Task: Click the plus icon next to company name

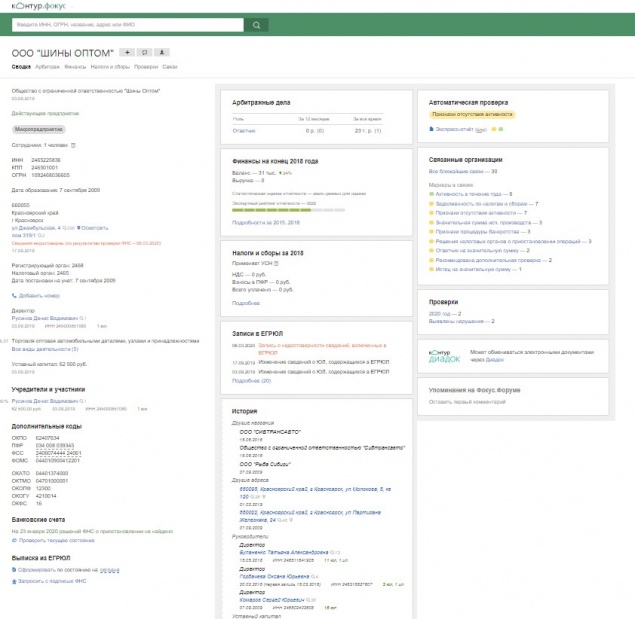Action: [x=128, y=52]
